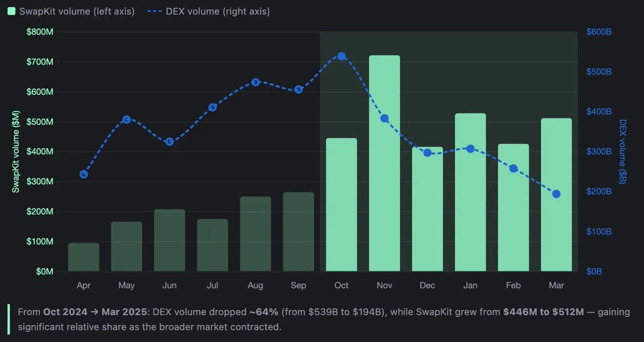Click the August DEX volume data point
644x342 pixels.
[255, 82]
